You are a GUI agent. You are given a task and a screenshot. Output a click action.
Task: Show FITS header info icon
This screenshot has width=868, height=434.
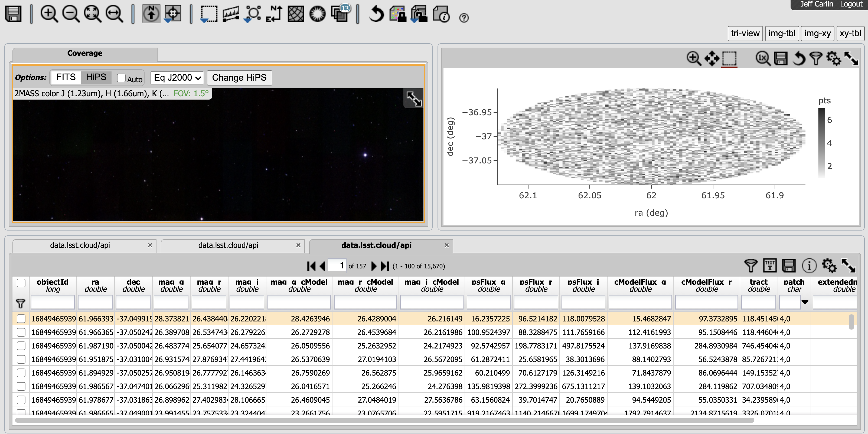(441, 14)
